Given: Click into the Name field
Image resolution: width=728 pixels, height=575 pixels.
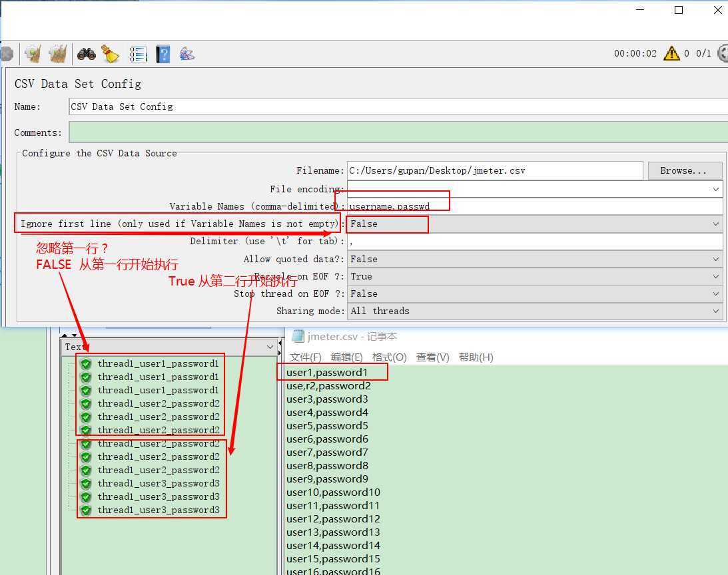Looking at the screenshot, I should coord(398,106).
